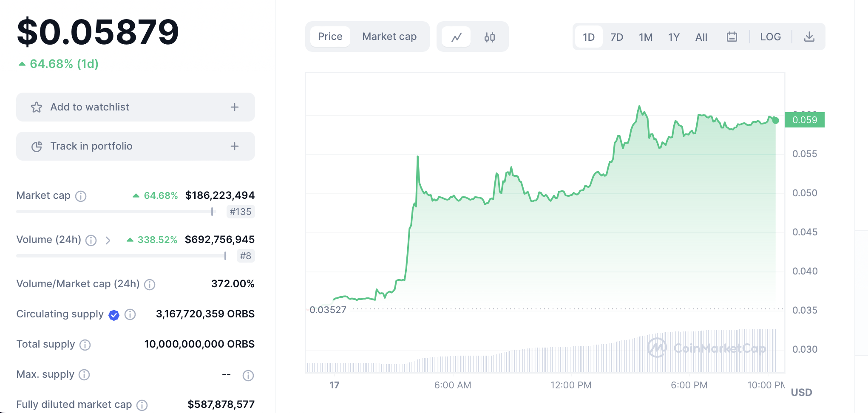
Task: Click the Total supply info icon
Action: coord(85,345)
